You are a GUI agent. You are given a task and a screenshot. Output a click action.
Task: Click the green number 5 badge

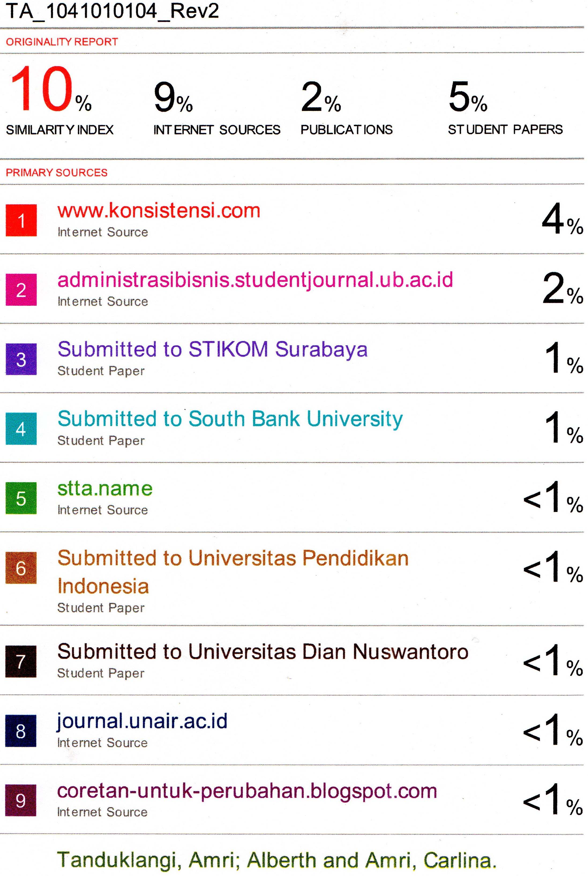pos(21,498)
